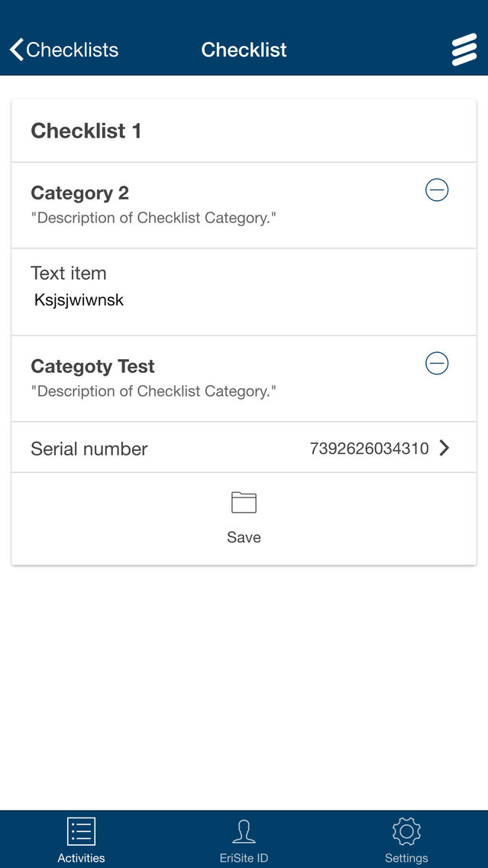
Task: Tap the EriSite ID person icon
Action: tap(244, 832)
